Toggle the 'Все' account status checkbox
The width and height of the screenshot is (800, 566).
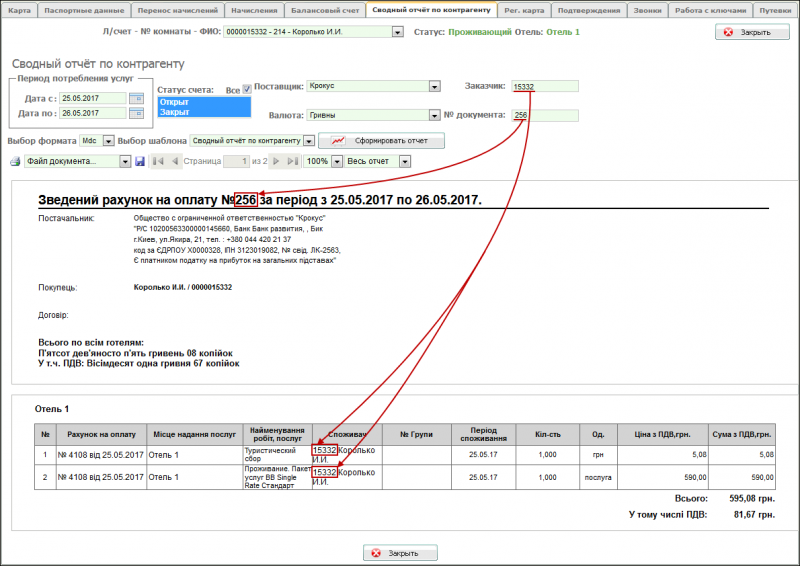pyautogui.click(x=247, y=90)
